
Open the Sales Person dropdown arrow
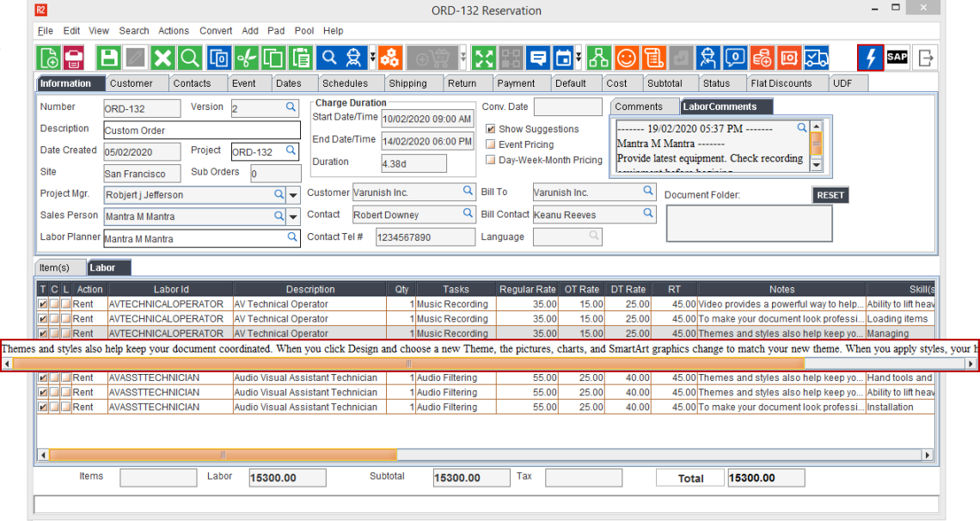294,217
